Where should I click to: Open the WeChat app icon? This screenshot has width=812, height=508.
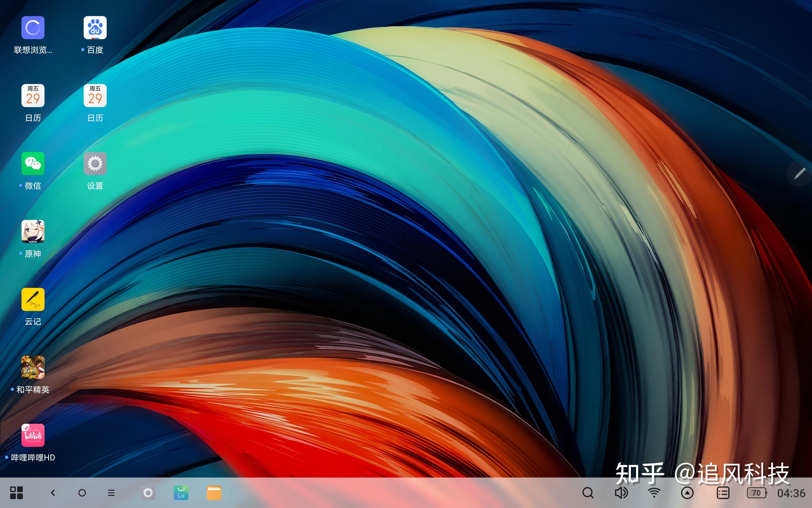tap(33, 164)
